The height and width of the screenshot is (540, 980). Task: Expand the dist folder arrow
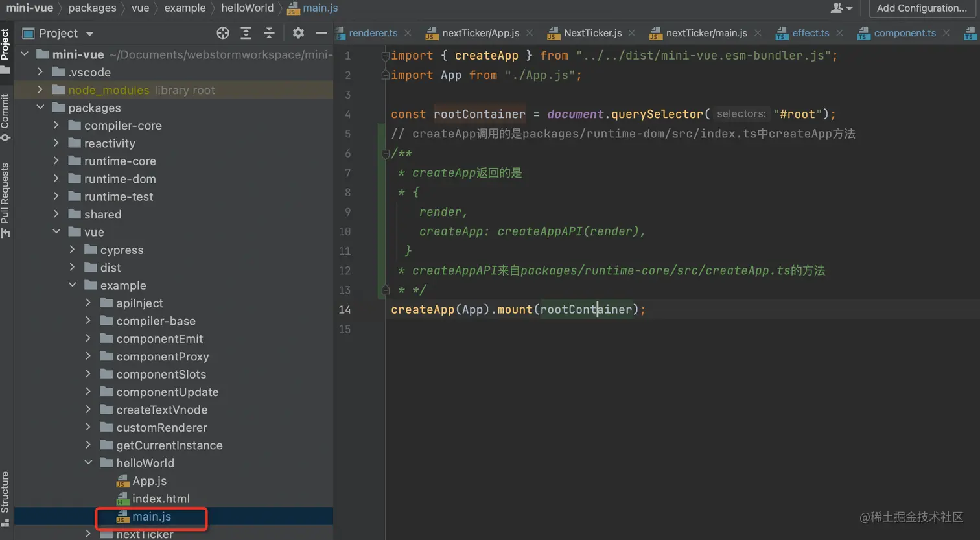(73, 268)
